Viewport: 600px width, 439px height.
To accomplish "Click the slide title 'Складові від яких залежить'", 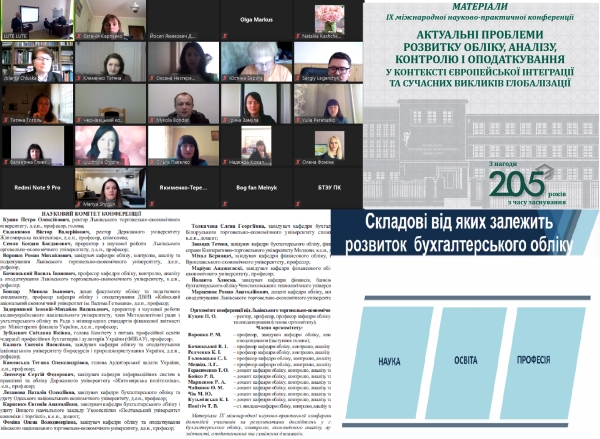I will pos(459,222).
